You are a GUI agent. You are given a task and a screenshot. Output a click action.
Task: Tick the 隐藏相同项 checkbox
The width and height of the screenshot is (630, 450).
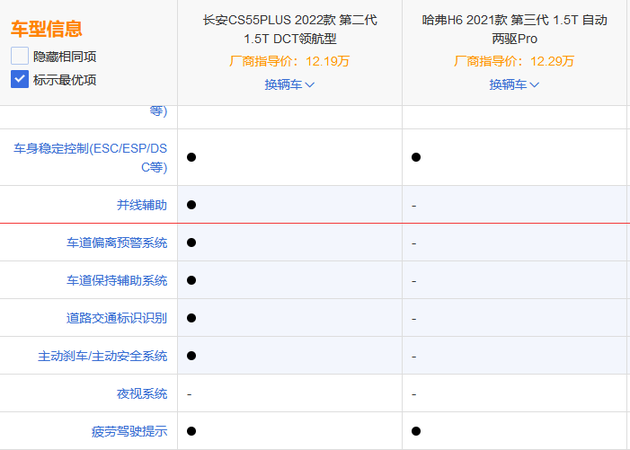(20, 56)
